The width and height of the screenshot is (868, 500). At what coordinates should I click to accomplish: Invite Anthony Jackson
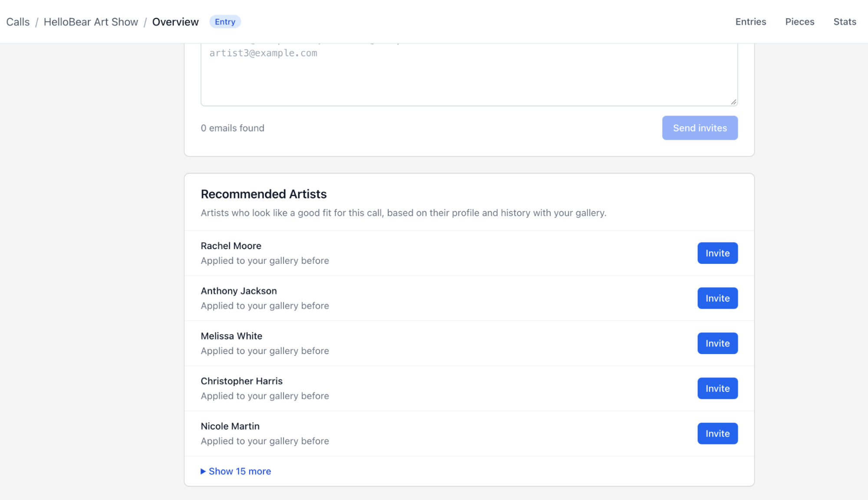tap(717, 298)
